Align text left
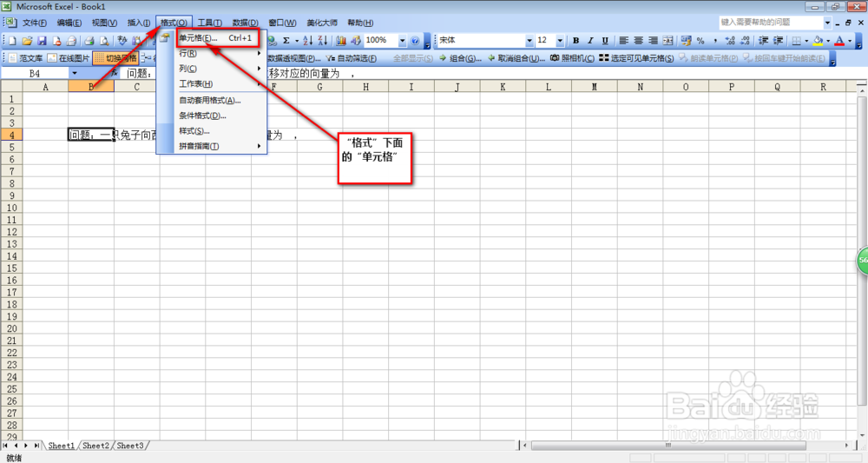The width and height of the screenshot is (868, 463). click(x=624, y=41)
